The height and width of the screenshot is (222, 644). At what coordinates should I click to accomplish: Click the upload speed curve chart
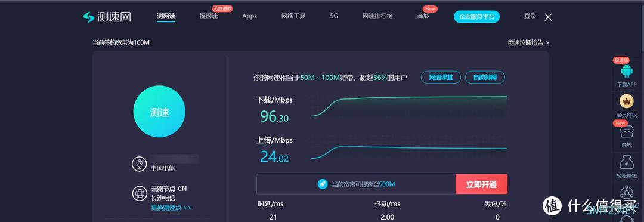click(408, 152)
